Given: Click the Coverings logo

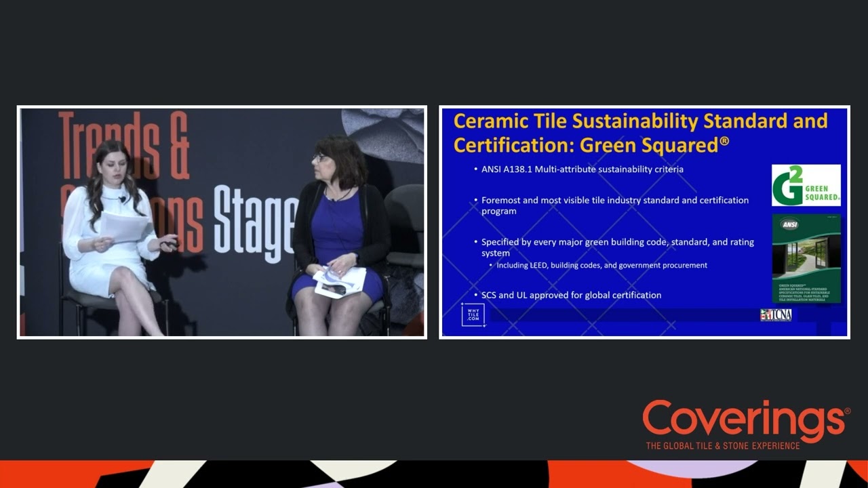Looking at the screenshot, I should 747,424.
